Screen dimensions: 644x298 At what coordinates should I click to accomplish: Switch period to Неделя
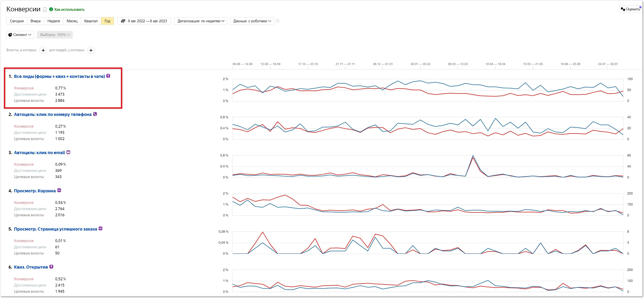[54, 21]
